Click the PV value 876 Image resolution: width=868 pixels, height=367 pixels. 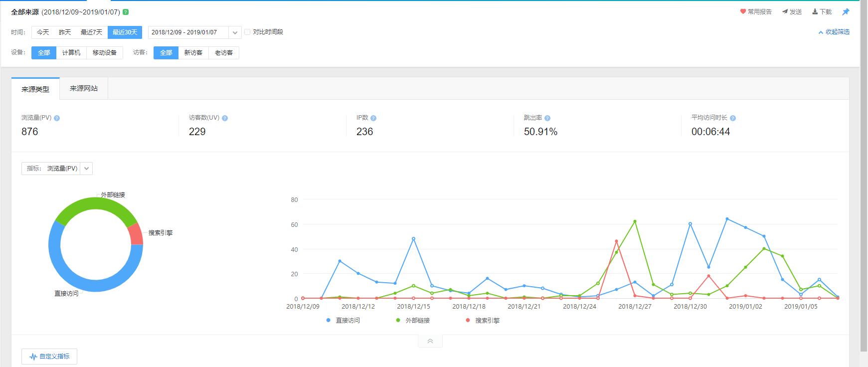tap(30, 132)
